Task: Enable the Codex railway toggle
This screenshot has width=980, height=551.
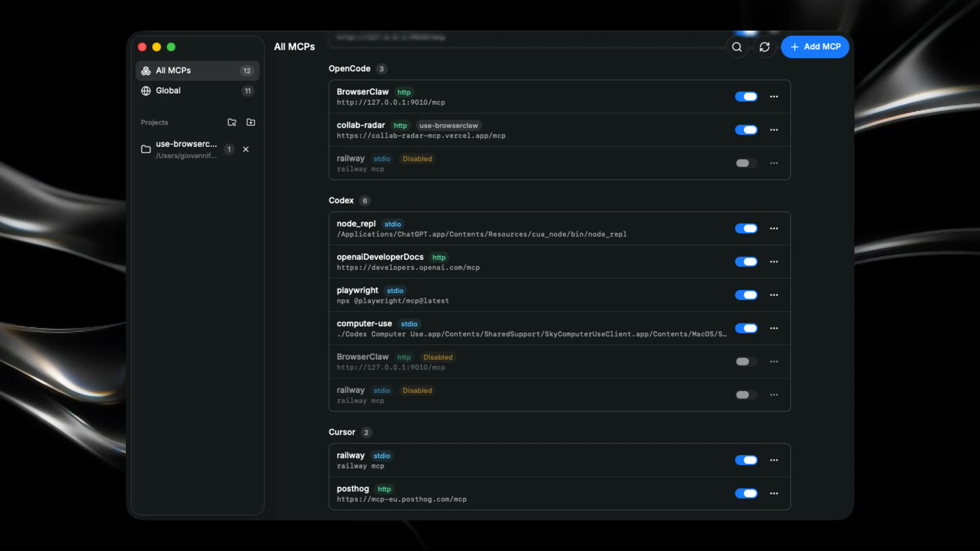Action: [x=746, y=395]
